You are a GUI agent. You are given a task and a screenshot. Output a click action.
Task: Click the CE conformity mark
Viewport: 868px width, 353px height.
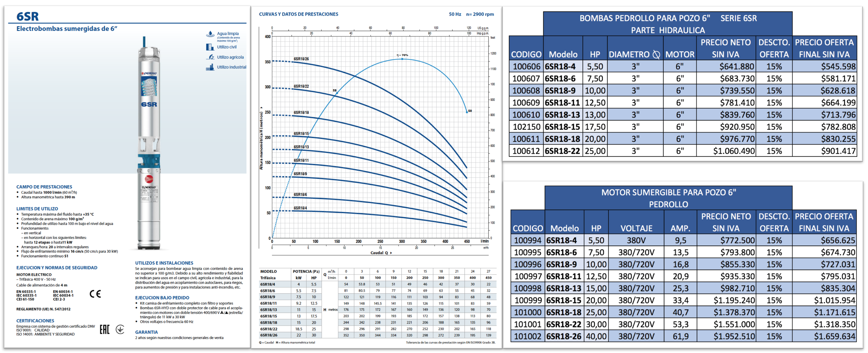(95, 294)
